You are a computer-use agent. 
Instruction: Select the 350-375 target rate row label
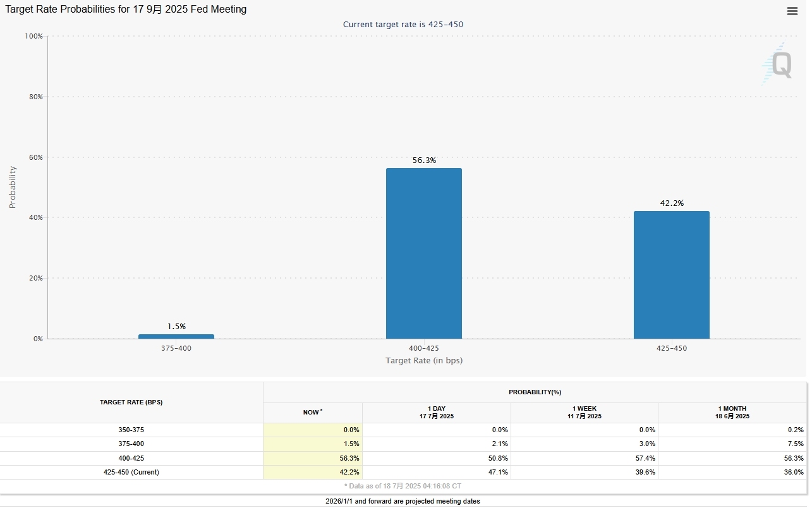pyautogui.click(x=131, y=430)
